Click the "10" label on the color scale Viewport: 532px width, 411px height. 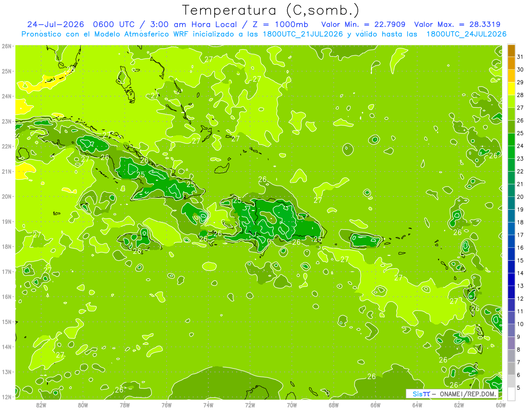tap(520, 324)
